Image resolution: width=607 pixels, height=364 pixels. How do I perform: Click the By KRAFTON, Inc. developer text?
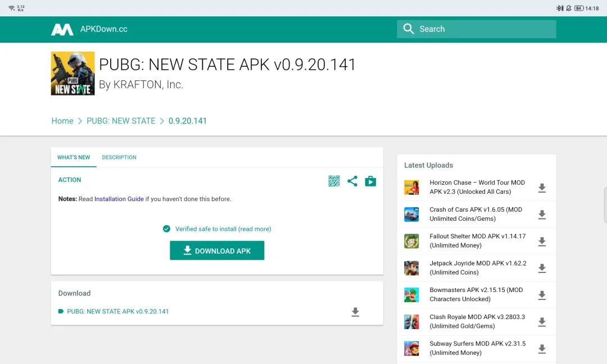point(141,84)
